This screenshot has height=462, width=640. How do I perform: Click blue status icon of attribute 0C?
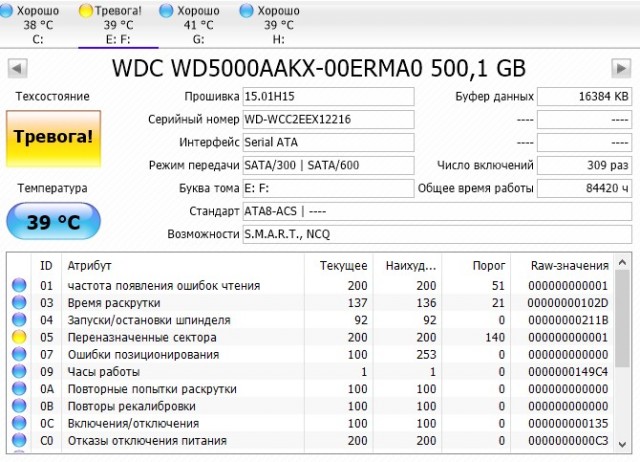19,423
